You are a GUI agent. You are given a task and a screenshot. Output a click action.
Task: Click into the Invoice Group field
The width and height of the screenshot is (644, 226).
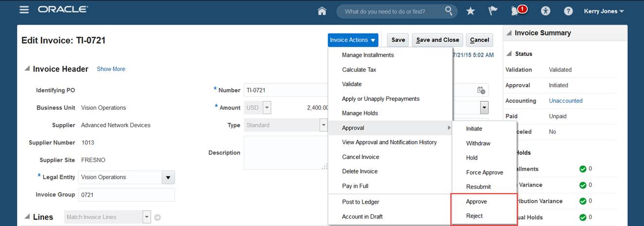(126, 195)
